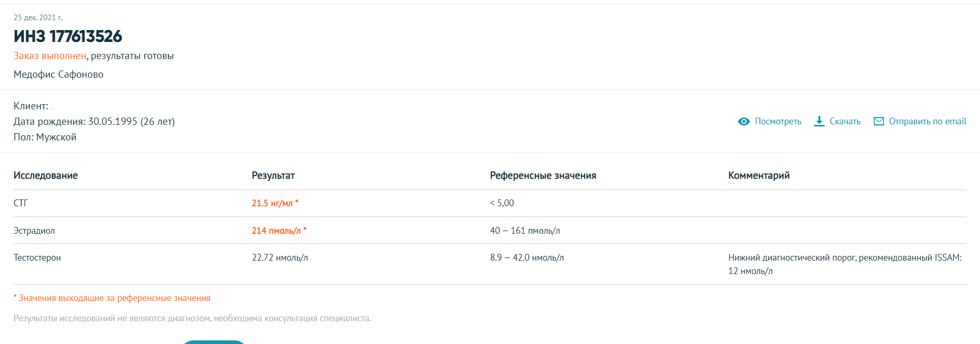
Task: Click the ISSAM threshold comment text
Action: (x=845, y=264)
